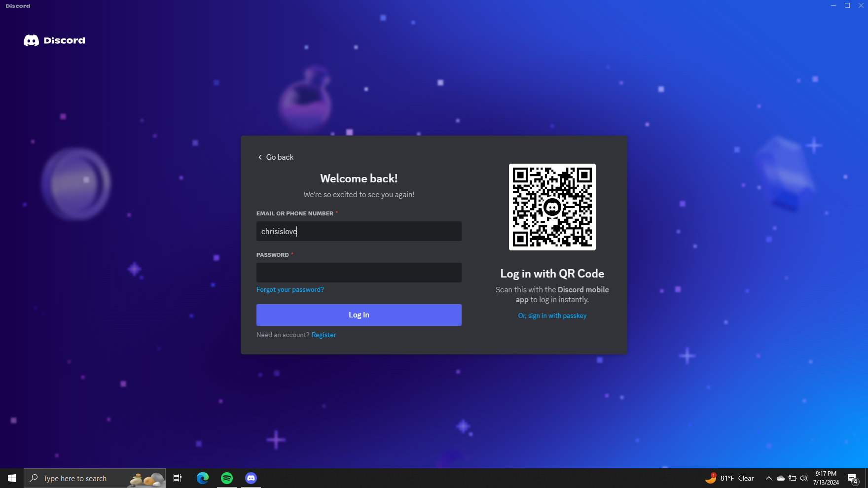
Task: Maximize the Discord window
Action: (x=847, y=5)
